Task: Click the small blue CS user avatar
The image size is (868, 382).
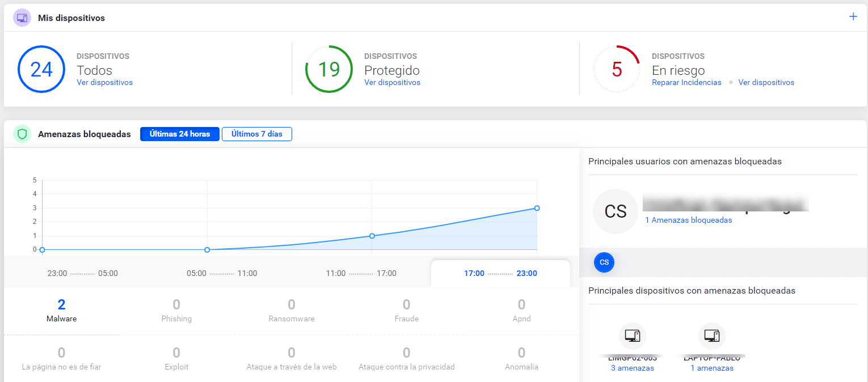Action: (x=604, y=262)
